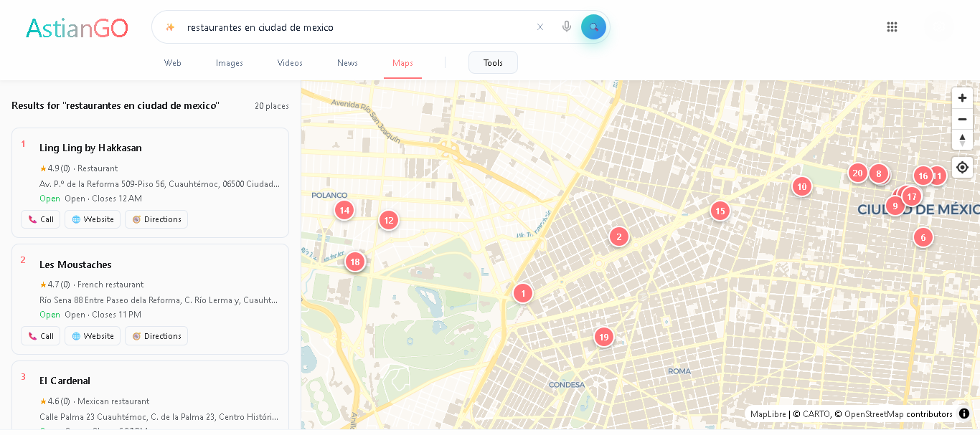Screen dimensions: 980x435
Task: Find my location on the map
Action: point(962,168)
